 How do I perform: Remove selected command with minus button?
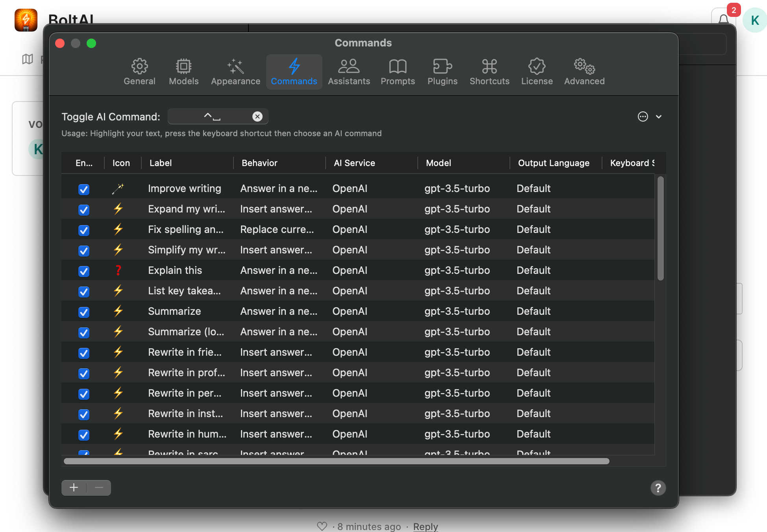click(x=99, y=488)
